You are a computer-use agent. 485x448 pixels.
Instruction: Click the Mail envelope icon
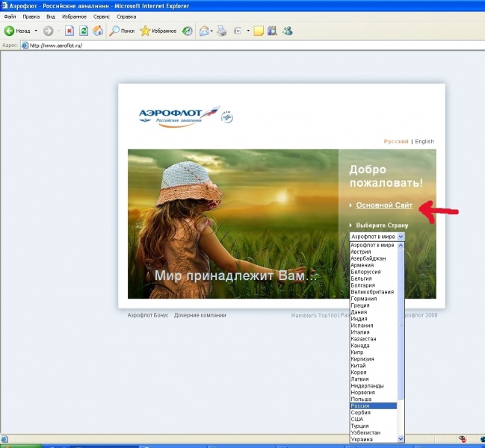pos(203,31)
